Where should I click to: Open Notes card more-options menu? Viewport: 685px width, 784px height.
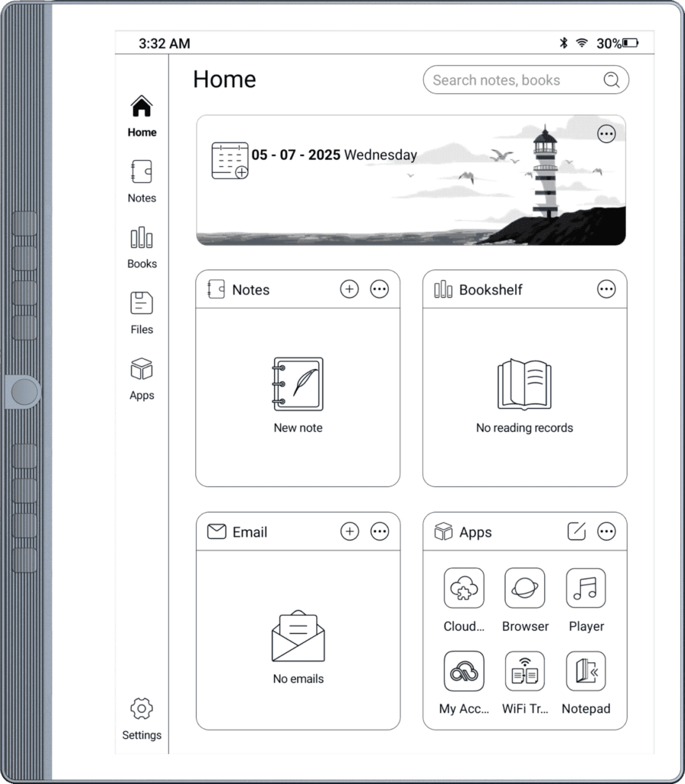[x=380, y=289]
